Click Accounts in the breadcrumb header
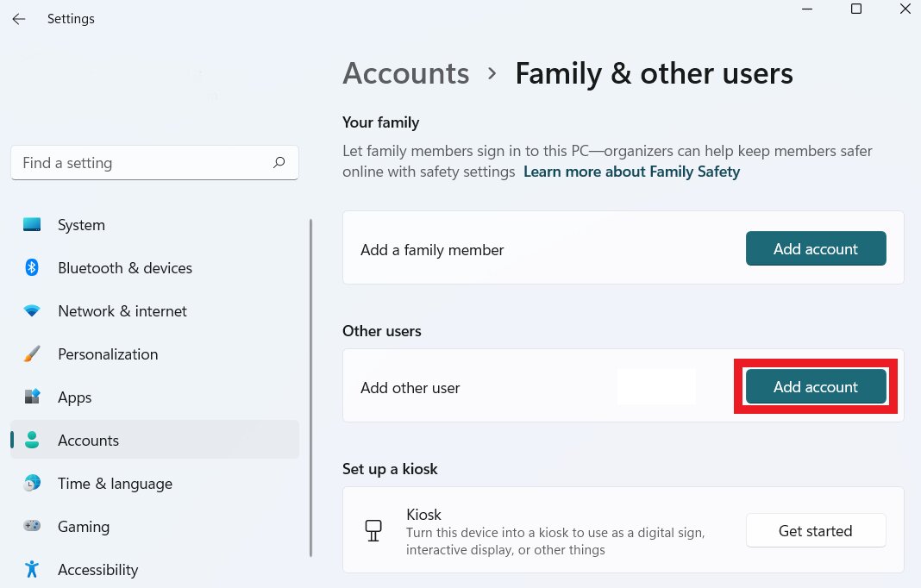Screen dimensions: 921x588 [x=405, y=73]
